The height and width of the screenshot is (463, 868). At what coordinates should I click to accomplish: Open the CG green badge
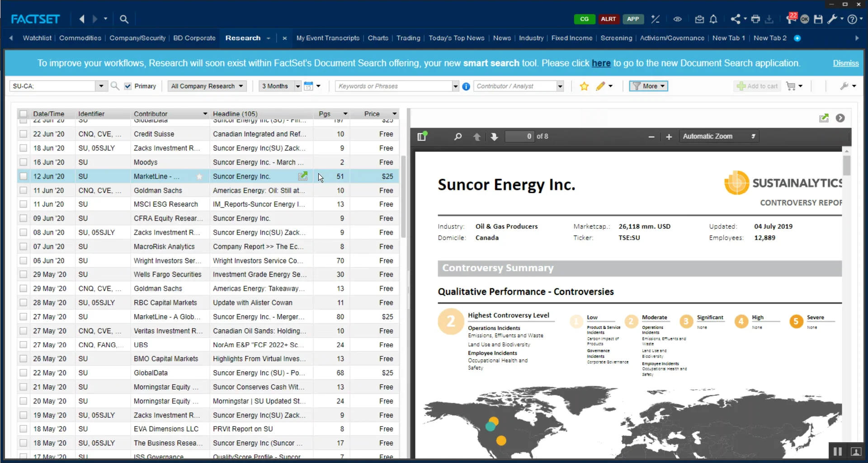[x=584, y=19]
